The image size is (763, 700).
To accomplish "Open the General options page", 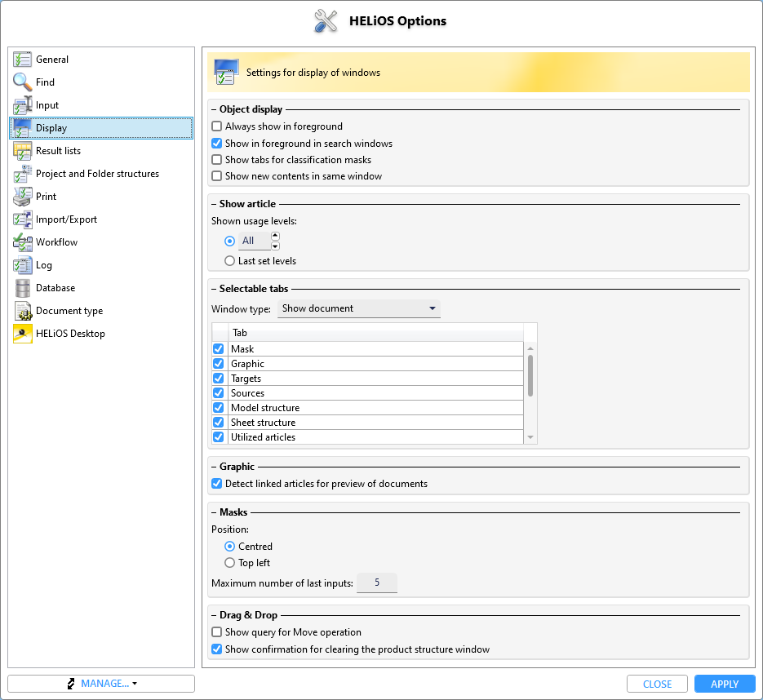I will tap(101, 60).
